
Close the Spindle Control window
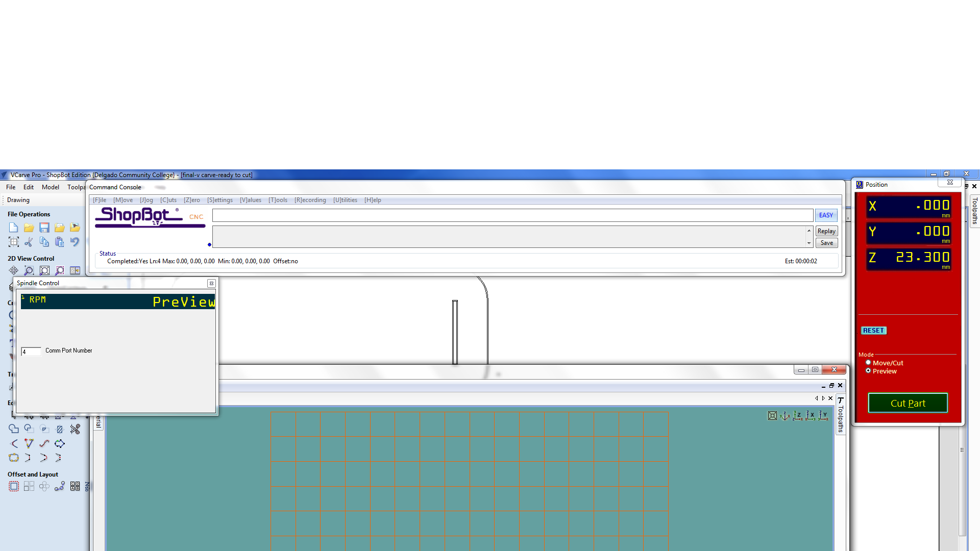(211, 283)
